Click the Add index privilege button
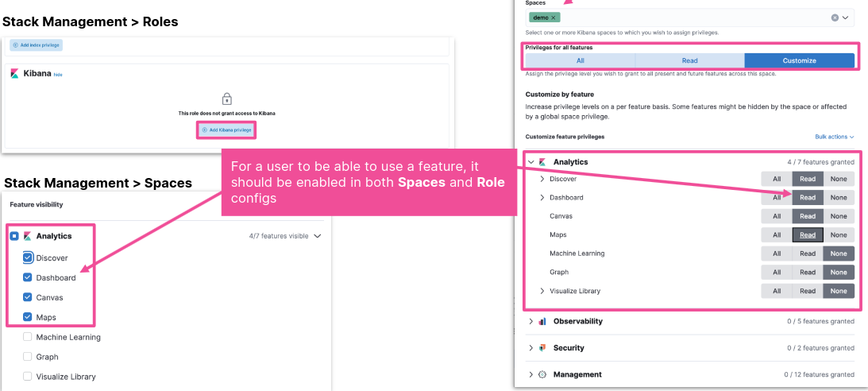Image resolution: width=868 pixels, height=391 pixels. pyautogui.click(x=36, y=45)
